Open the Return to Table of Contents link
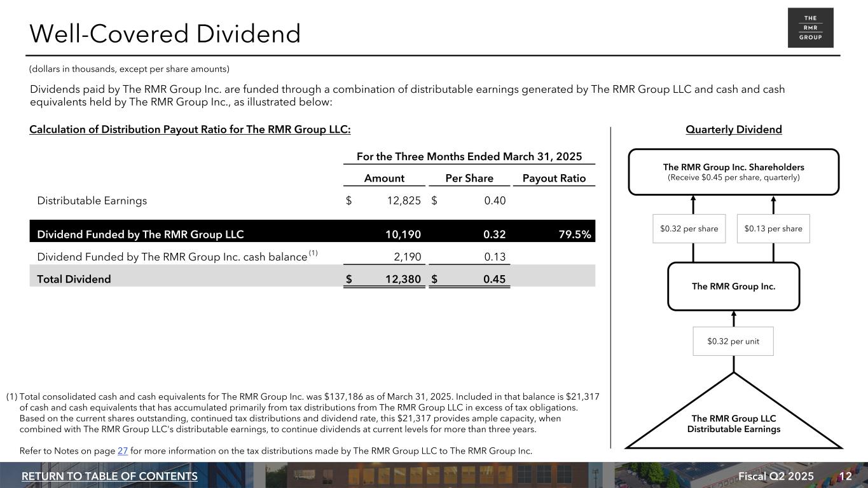The width and height of the screenshot is (868, 488). click(109, 477)
